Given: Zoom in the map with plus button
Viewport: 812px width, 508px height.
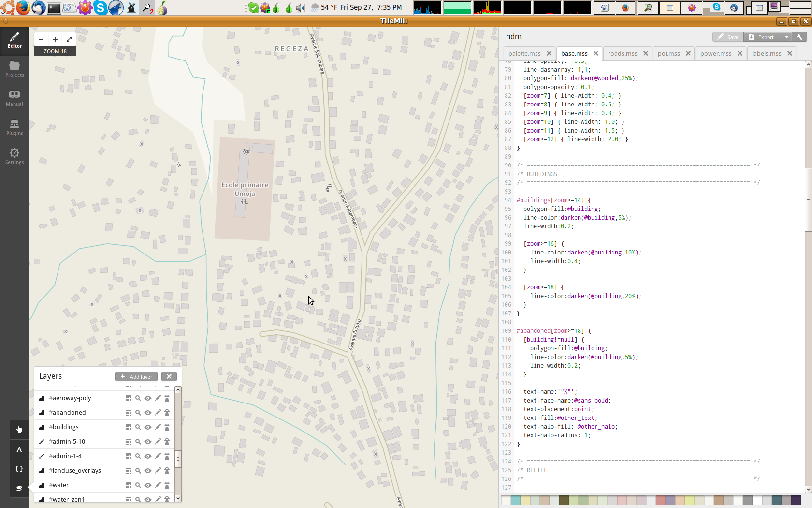Looking at the screenshot, I should 55,39.
